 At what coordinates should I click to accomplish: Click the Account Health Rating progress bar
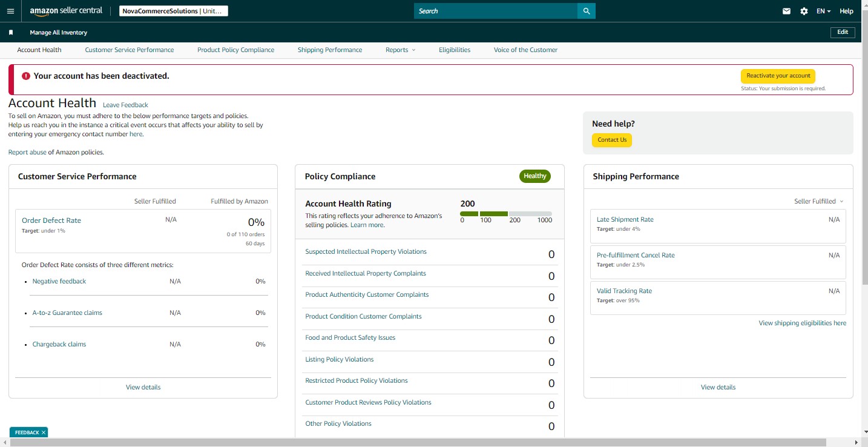coord(506,214)
